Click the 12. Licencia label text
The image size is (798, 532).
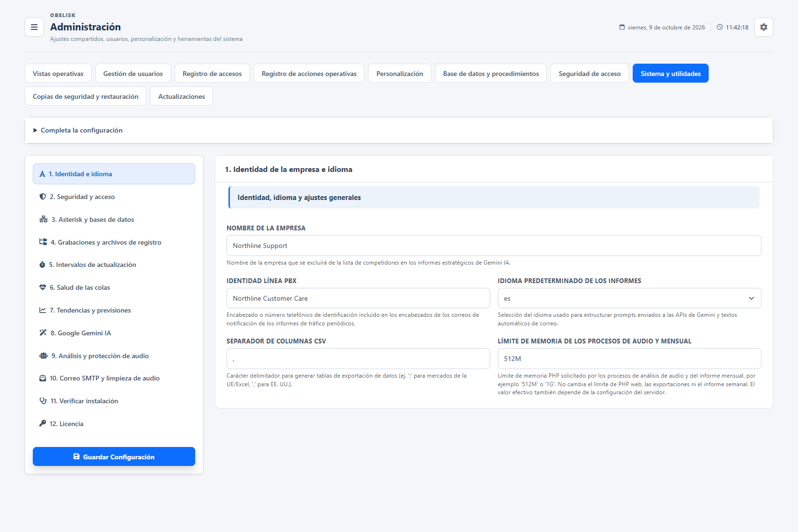pos(66,424)
